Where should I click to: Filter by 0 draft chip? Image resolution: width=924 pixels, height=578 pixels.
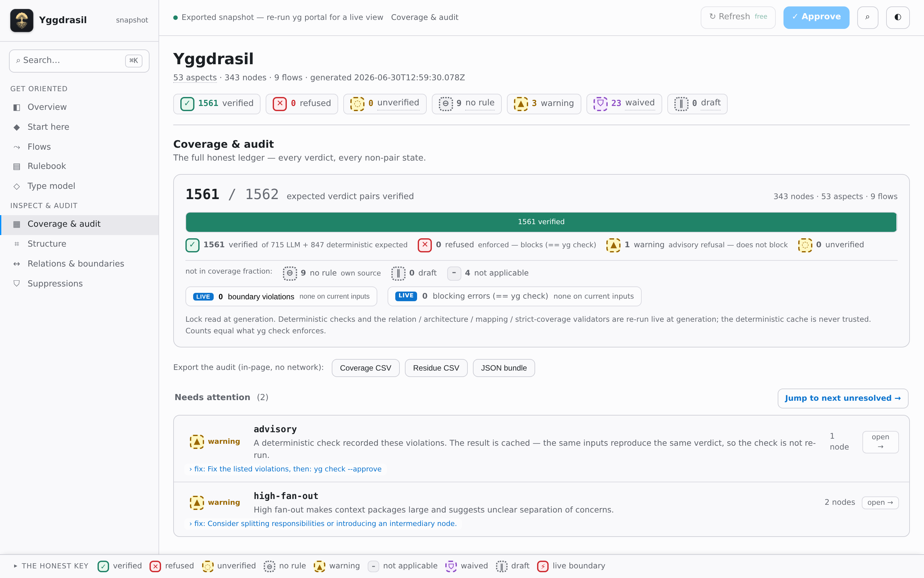697,104
